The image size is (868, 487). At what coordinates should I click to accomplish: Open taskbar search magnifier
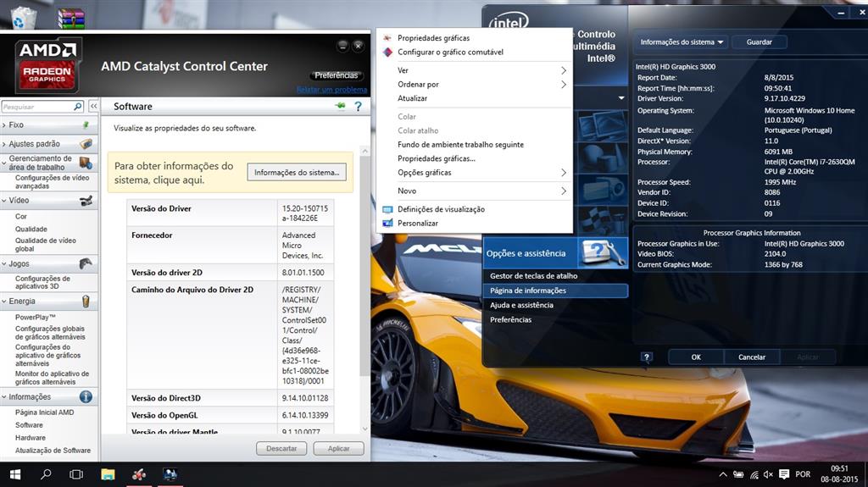(x=46, y=474)
